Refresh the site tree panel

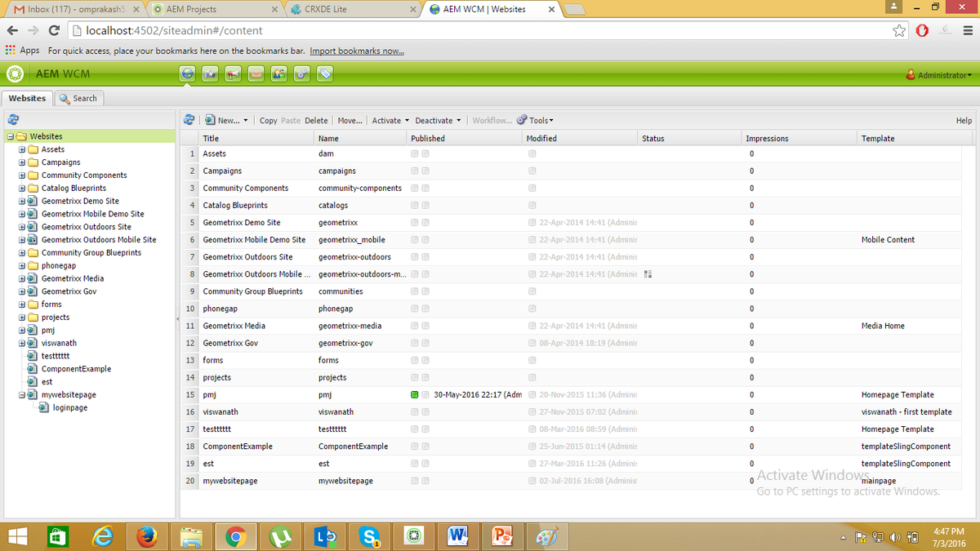click(13, 119)
